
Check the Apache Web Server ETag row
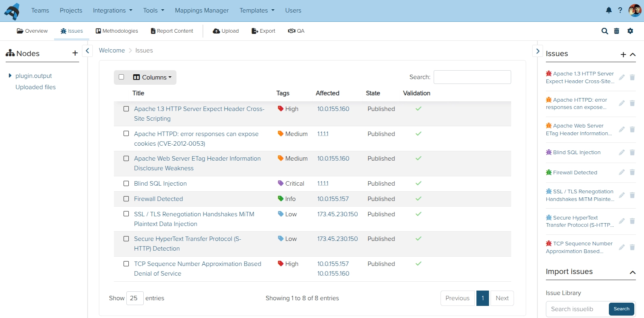pyautogui.click(x=126, y=159)
